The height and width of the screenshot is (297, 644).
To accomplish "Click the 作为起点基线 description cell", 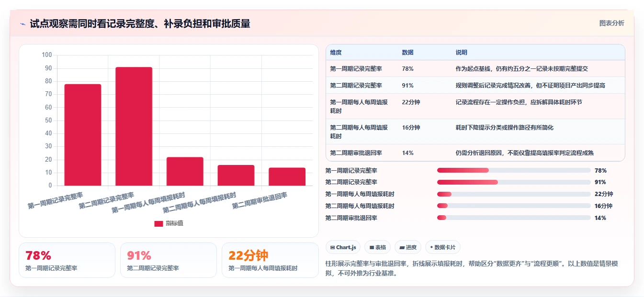I will (x=521, y=68).
